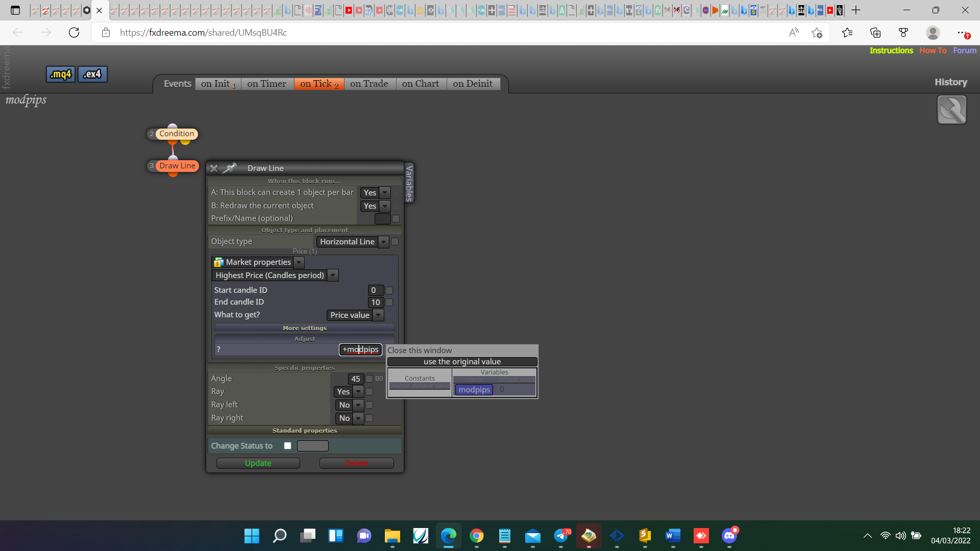The width and height of the screenshot is (980, 551).
Task: Tick the Ray right checkbox
Action: click(x=369, y=418)
